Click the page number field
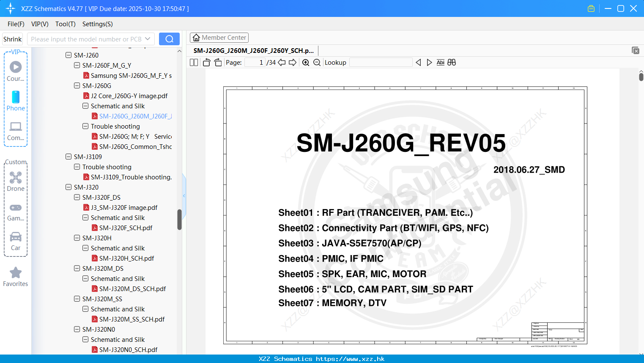 255,63
